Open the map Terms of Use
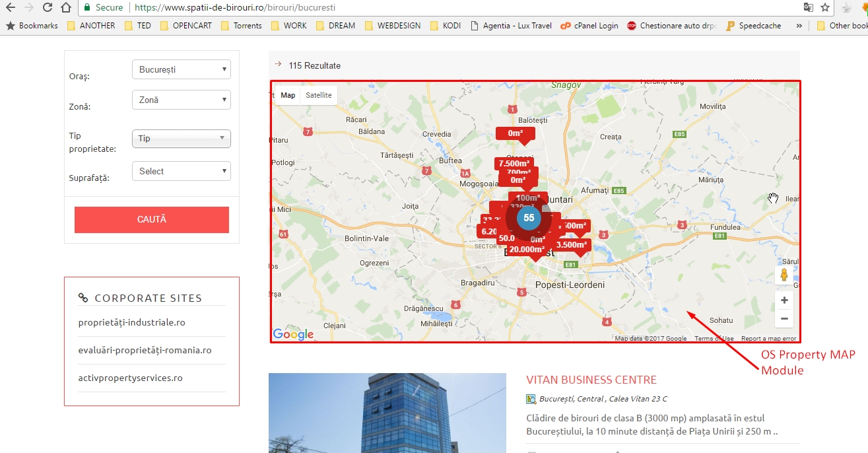This screenshot has height=453, width=868. 714,339
